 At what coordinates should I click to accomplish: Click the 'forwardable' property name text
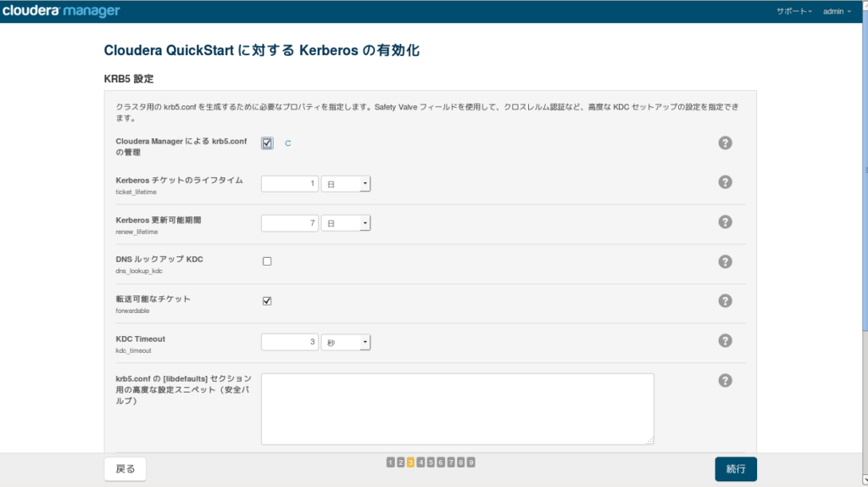click(x=132, y=311)
